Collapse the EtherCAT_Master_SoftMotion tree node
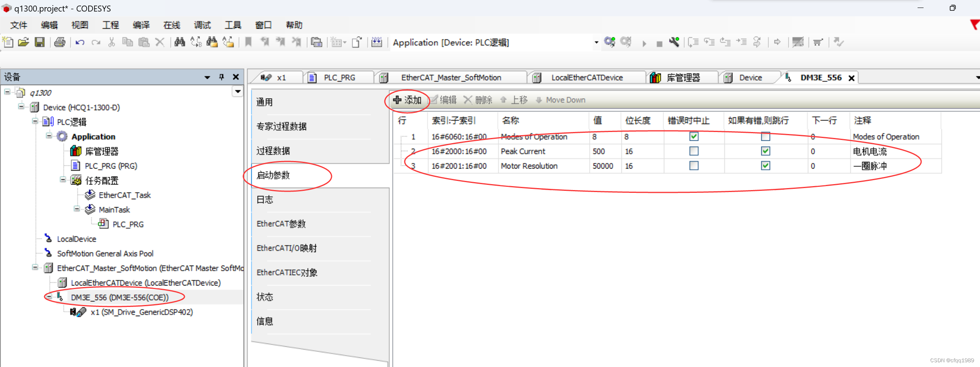The height and width of the screenshot is (367, 980). tap(35, 267)
